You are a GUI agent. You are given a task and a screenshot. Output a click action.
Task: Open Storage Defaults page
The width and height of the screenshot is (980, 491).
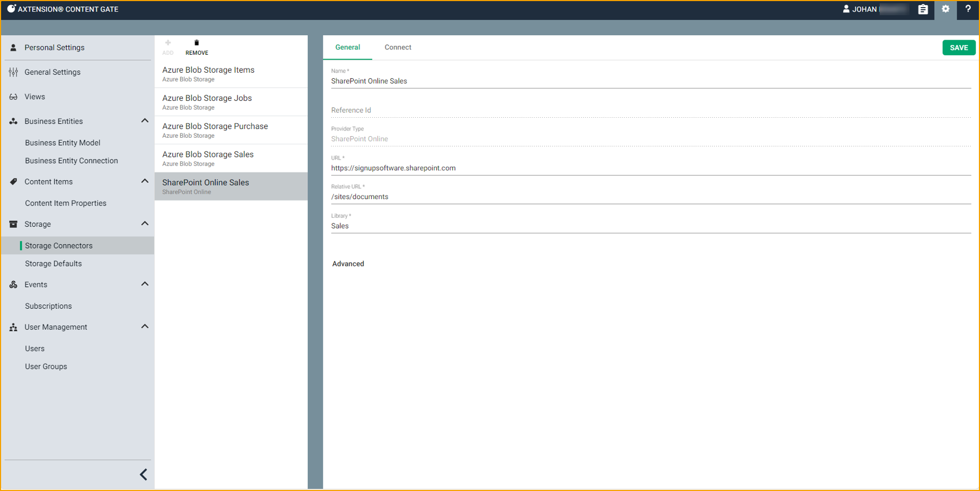tap(54, 264)
